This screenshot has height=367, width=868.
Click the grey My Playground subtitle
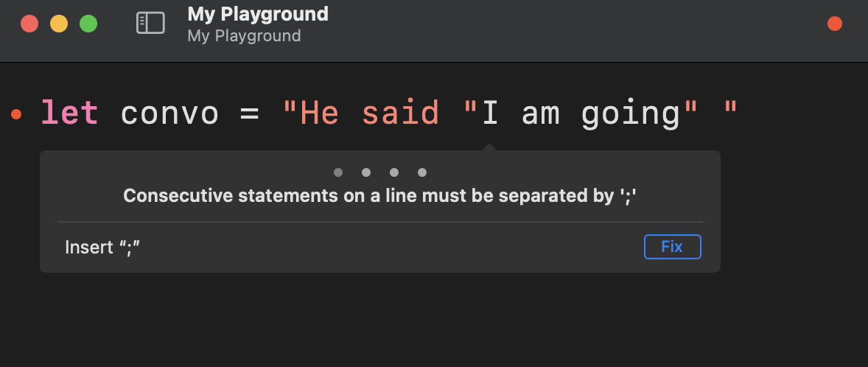(x=244, y=35)
